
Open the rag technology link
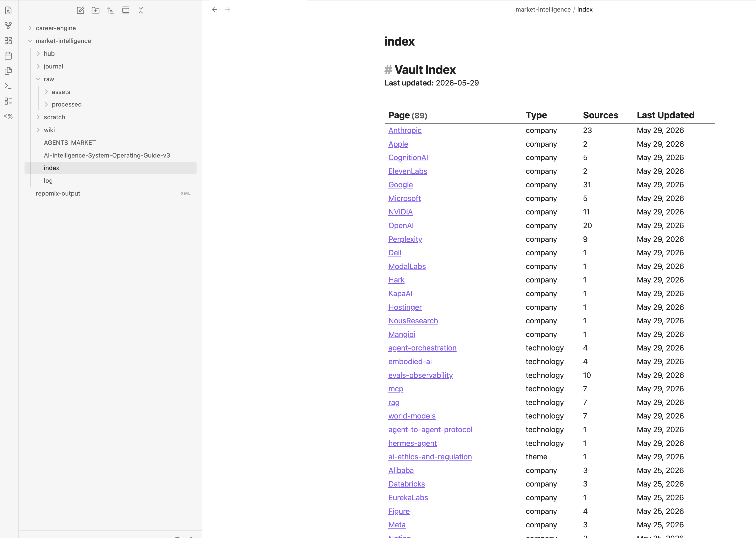394,402
